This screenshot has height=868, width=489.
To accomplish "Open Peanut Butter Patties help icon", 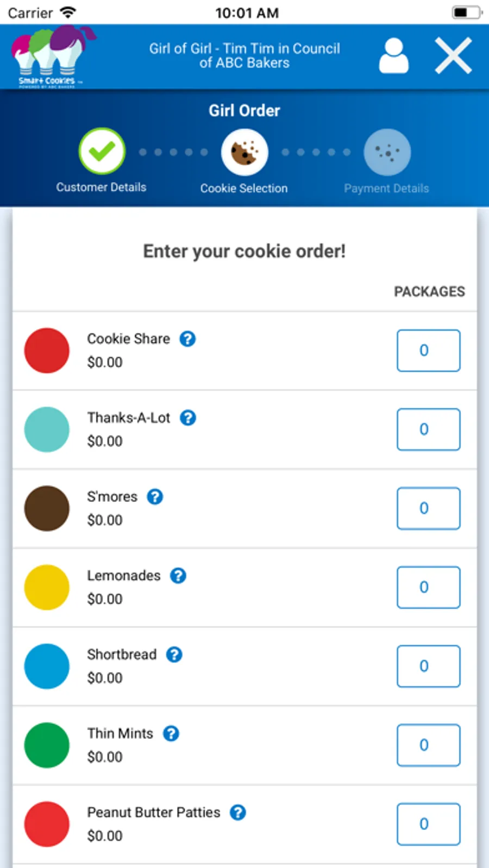I will click(x=238, y=812).
